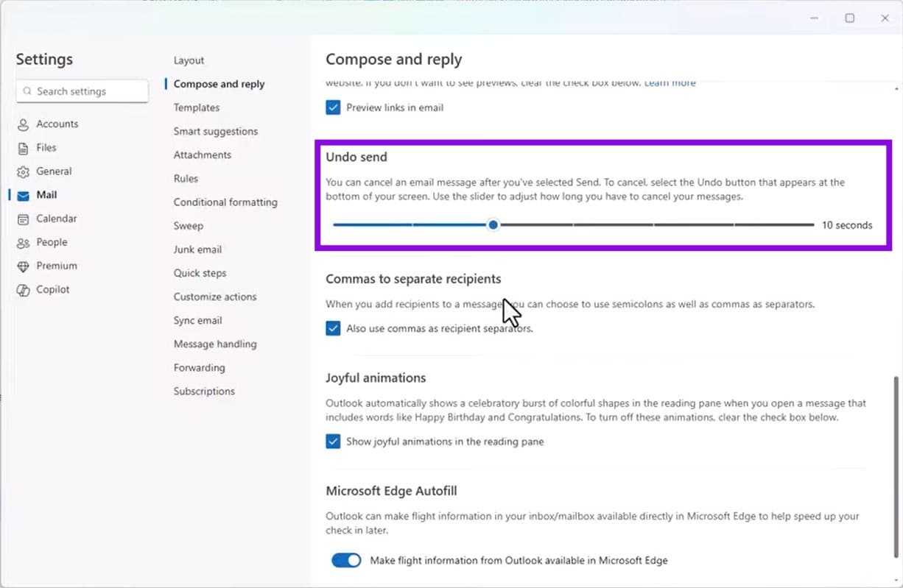Uncheck Show joyful animations in reading pane
Image resolution: width=903 pixels, height=588 pixels.
(333, 442)
